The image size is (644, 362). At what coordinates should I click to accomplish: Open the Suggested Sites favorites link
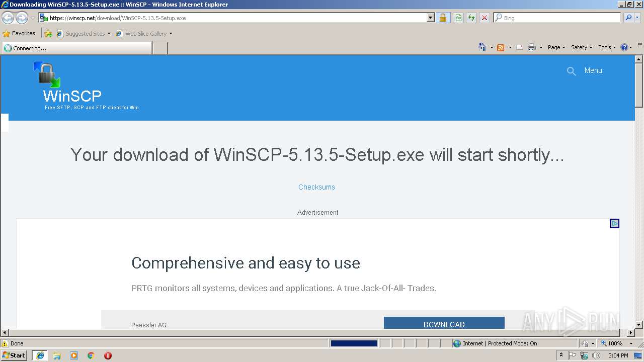83,34
